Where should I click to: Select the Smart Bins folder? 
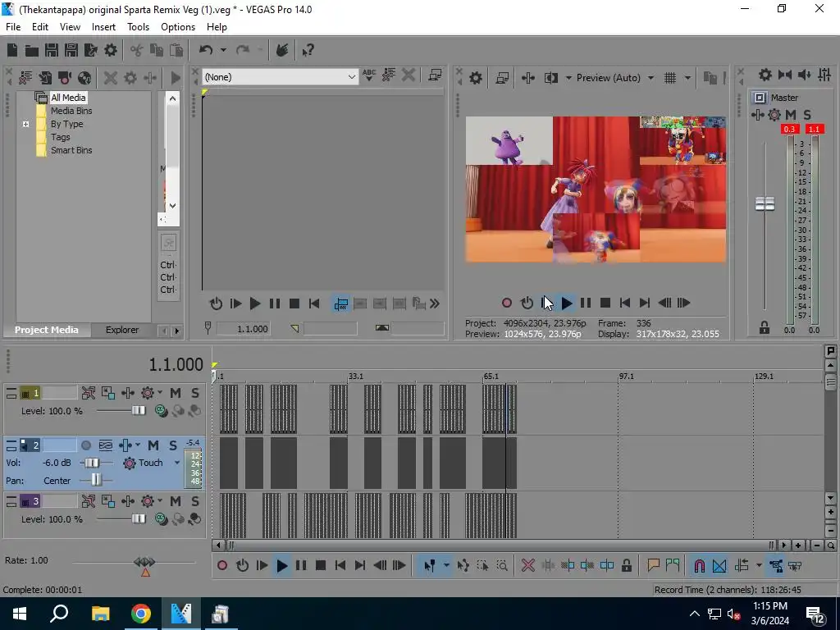click(71, 151)
